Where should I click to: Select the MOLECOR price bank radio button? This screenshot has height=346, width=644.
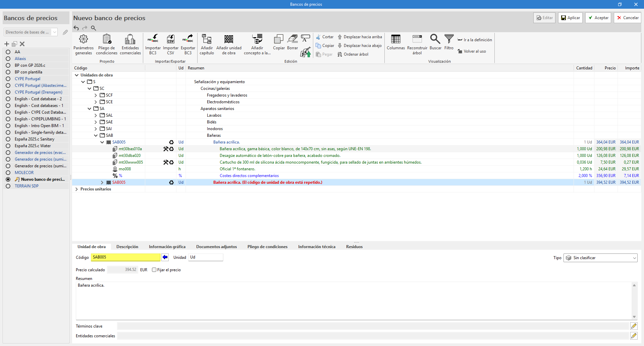8,173
